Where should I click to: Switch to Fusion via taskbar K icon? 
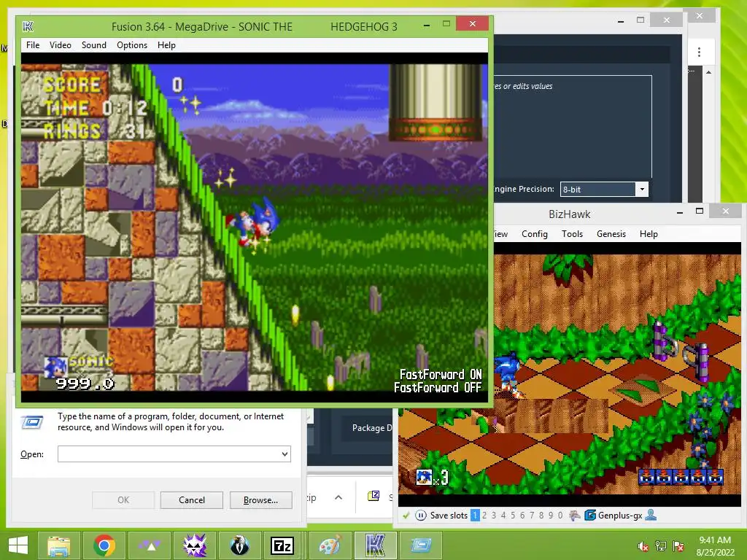point(376,545)
